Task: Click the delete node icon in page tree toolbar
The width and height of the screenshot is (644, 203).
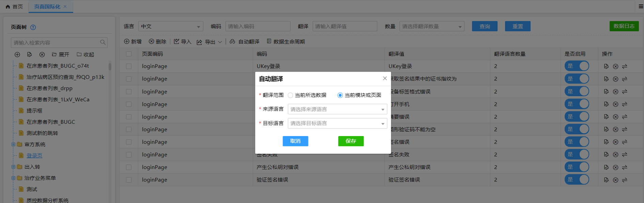Action: (42, 54)
